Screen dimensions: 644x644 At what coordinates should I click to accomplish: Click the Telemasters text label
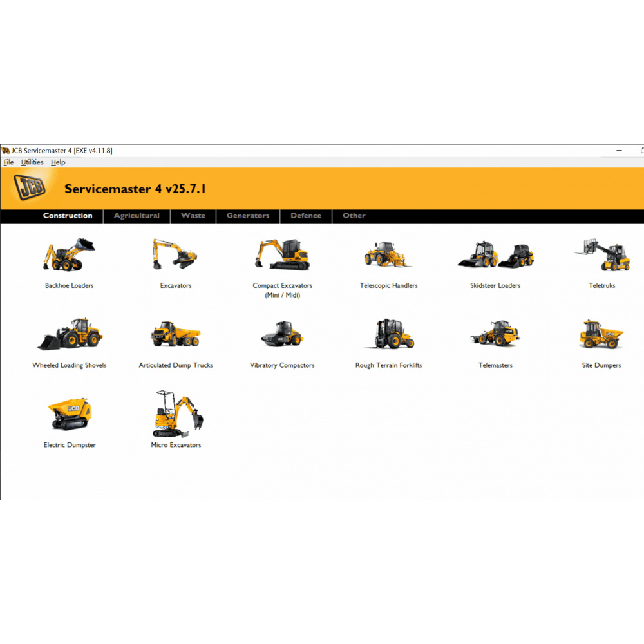495,365
